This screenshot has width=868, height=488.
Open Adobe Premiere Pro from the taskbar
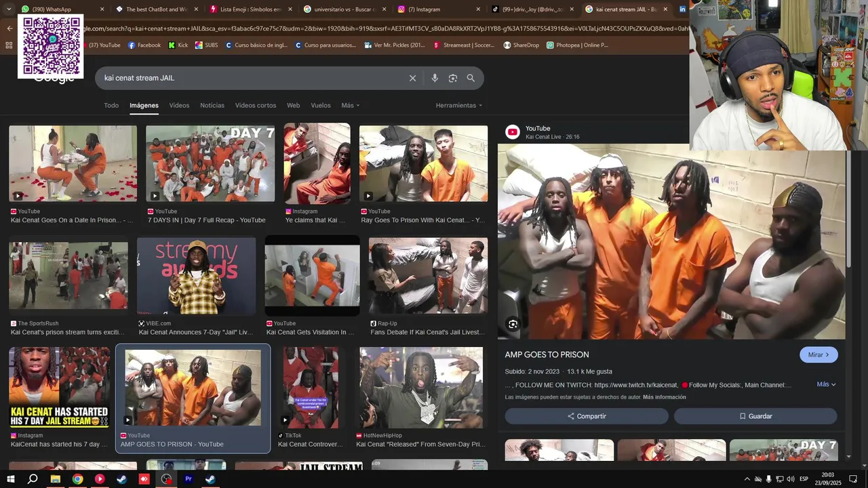[189, 479]
